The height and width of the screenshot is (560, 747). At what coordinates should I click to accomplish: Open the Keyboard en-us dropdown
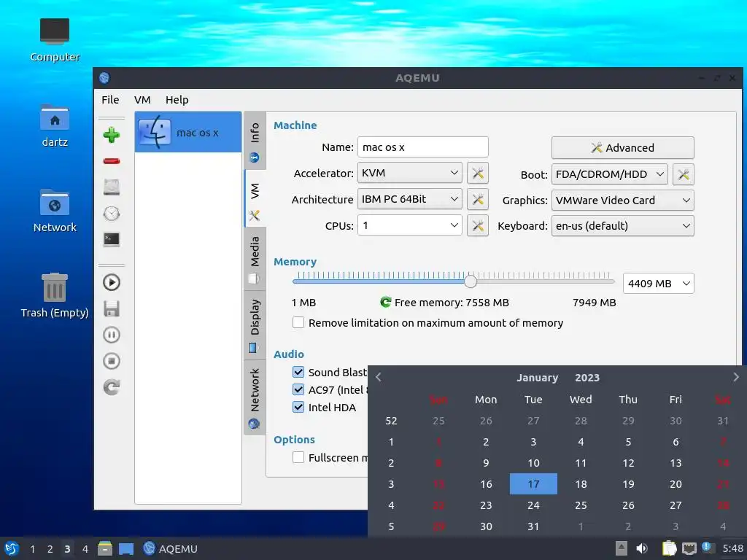[x=623, y=226]
